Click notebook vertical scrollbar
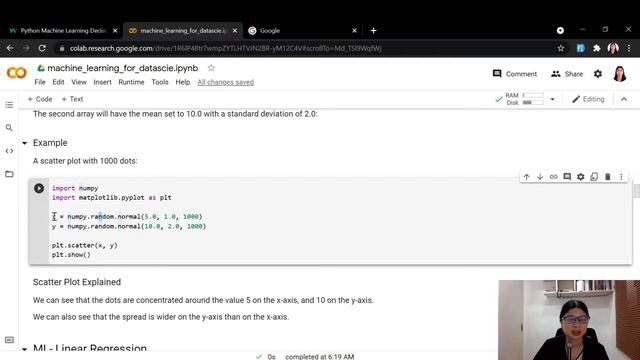The width and height of the screenshot is (640, 360). 636,190
